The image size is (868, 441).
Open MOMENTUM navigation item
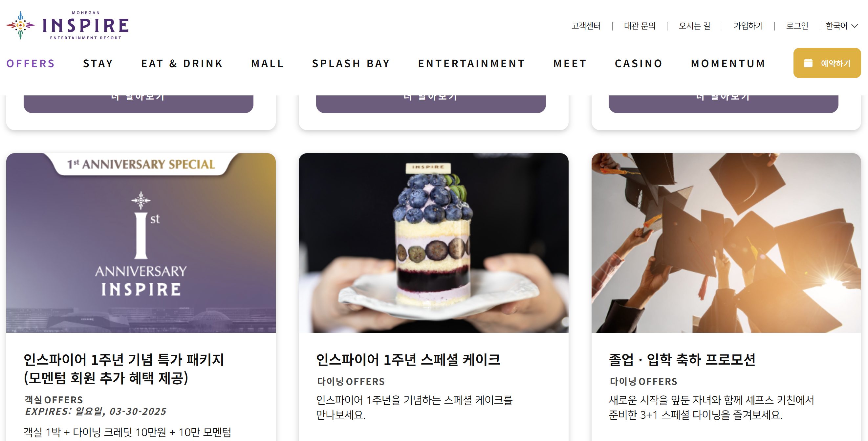(728, 63)
